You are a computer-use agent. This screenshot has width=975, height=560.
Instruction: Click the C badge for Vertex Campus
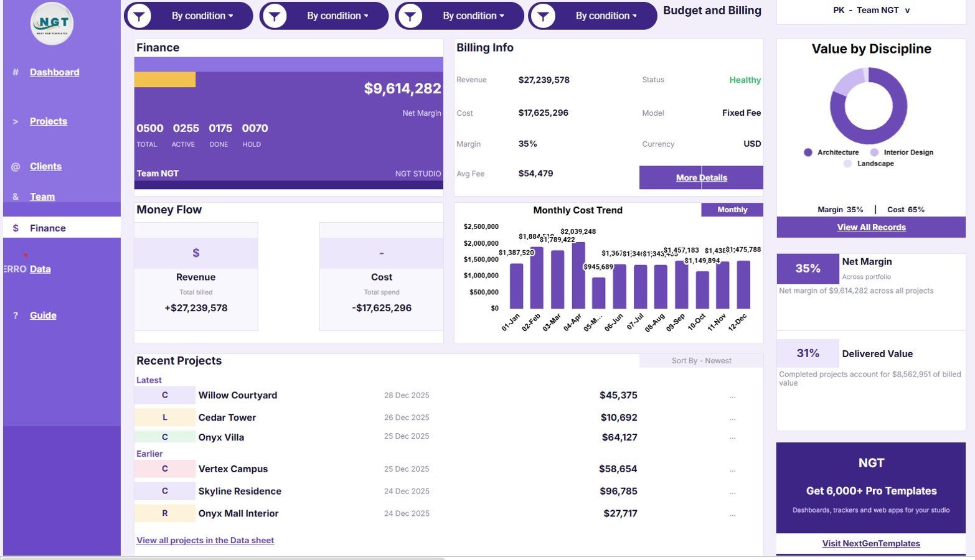[165, 469]
